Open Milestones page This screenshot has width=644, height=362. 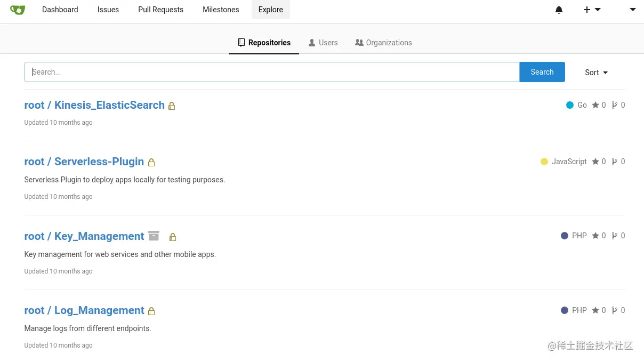pos(221,10)
